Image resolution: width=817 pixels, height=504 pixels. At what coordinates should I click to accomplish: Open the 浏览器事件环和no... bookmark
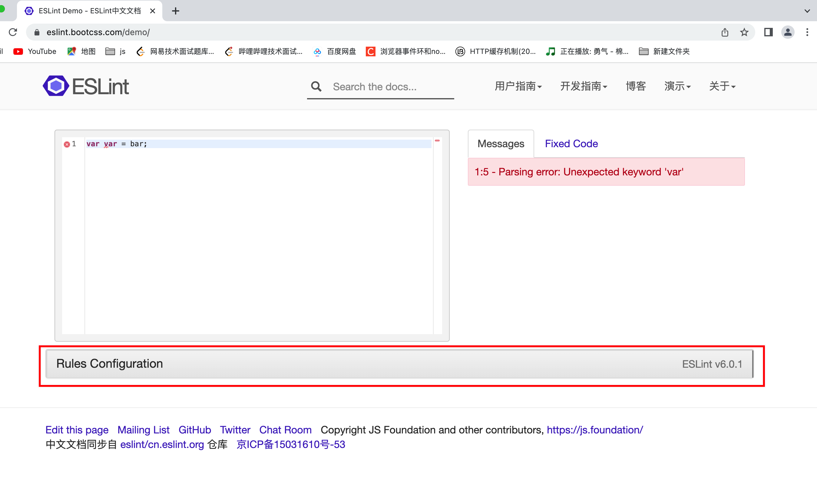coord(405,51)
